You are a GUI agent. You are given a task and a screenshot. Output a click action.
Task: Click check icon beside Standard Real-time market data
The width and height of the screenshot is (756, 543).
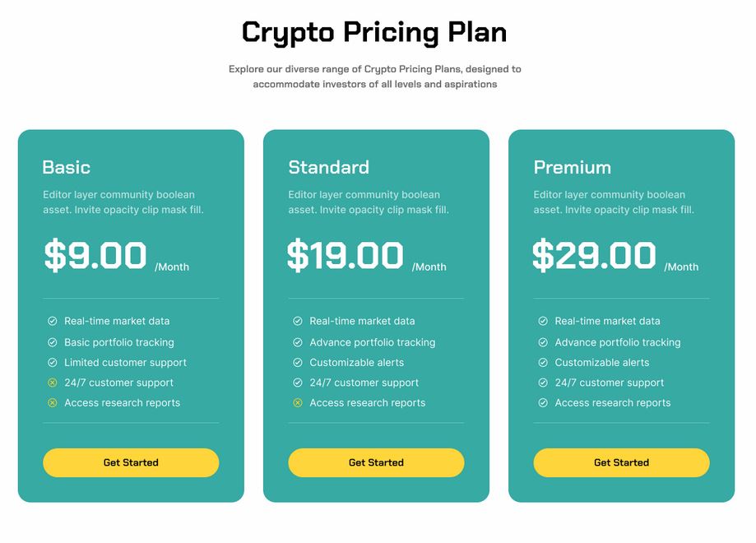coord(298,321)
